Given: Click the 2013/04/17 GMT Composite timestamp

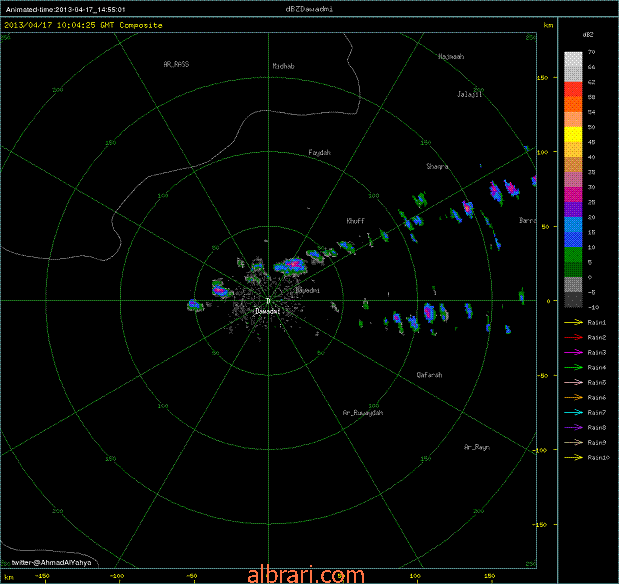Looking at the screenshot, I should pos(83,25).
